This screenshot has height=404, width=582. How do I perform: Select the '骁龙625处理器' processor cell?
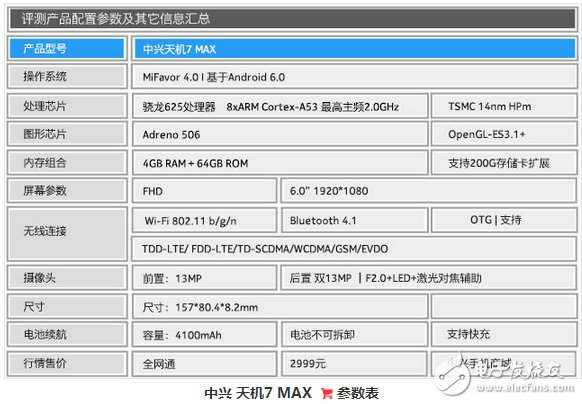(280, 107)
